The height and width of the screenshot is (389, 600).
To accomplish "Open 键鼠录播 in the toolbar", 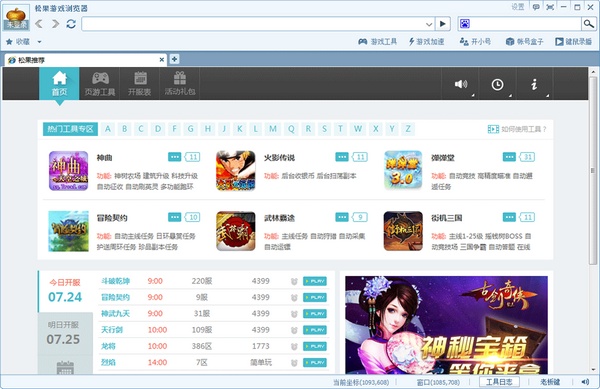I will click(x=574, y=41).
